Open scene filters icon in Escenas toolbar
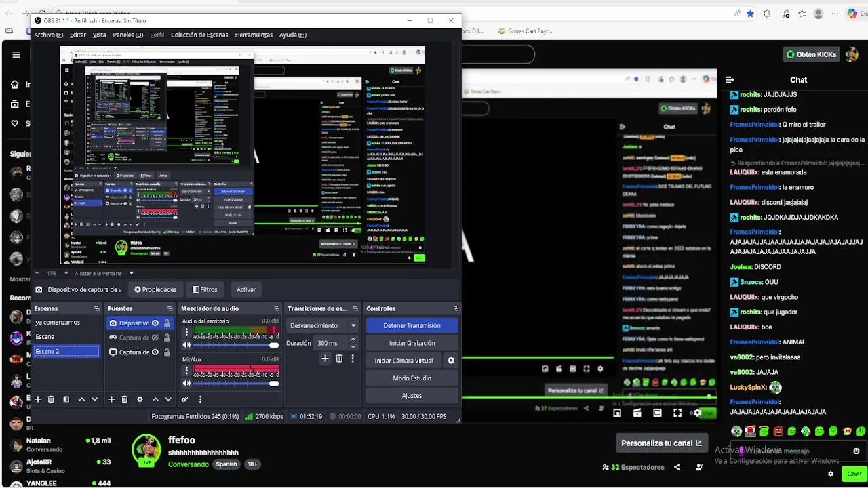 pos(66,399)
